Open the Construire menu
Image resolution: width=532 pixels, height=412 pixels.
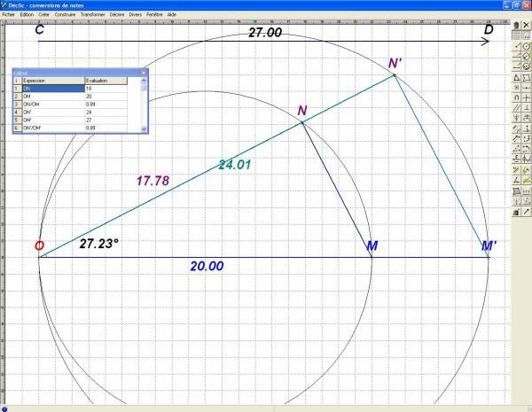(65, 14)
